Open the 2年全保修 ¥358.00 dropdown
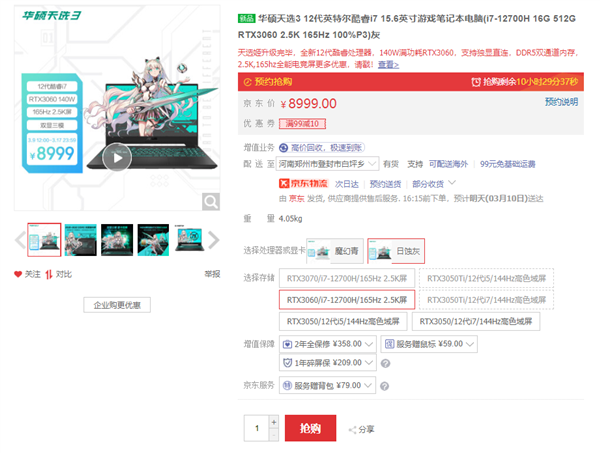This screenshot has height=453, width=600. coord(328,344)
